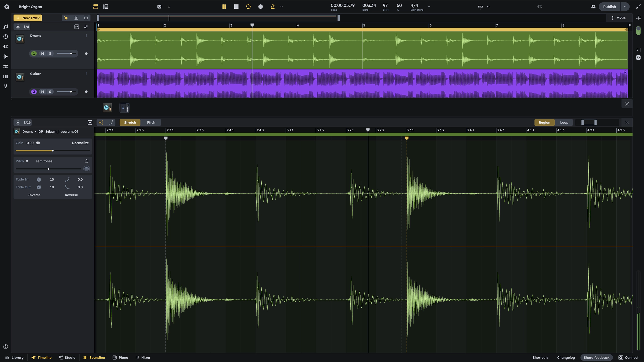Click Normalize in the gain section
This screenshot has height=362, width=644.
pyautogui.click(x=80, y=143)
